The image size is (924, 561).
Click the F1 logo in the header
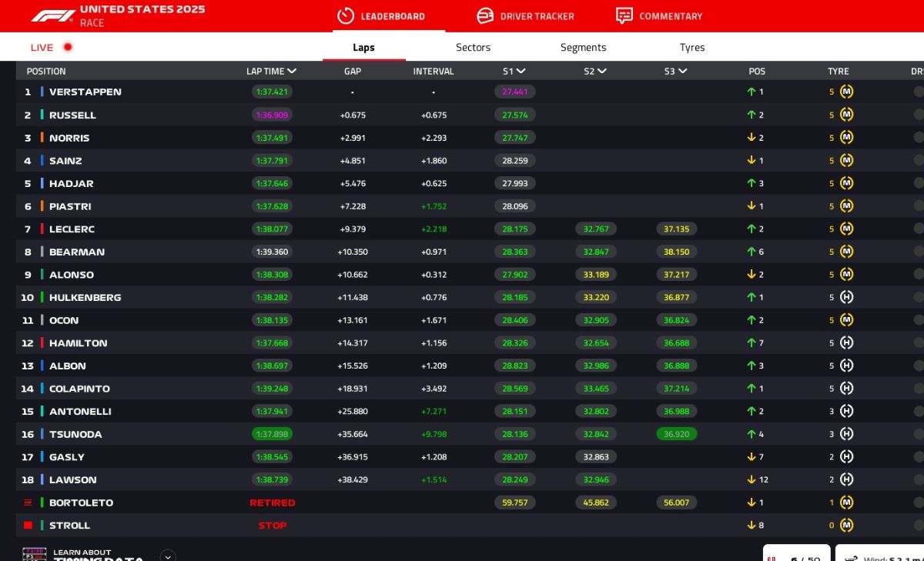pos(52,15)
